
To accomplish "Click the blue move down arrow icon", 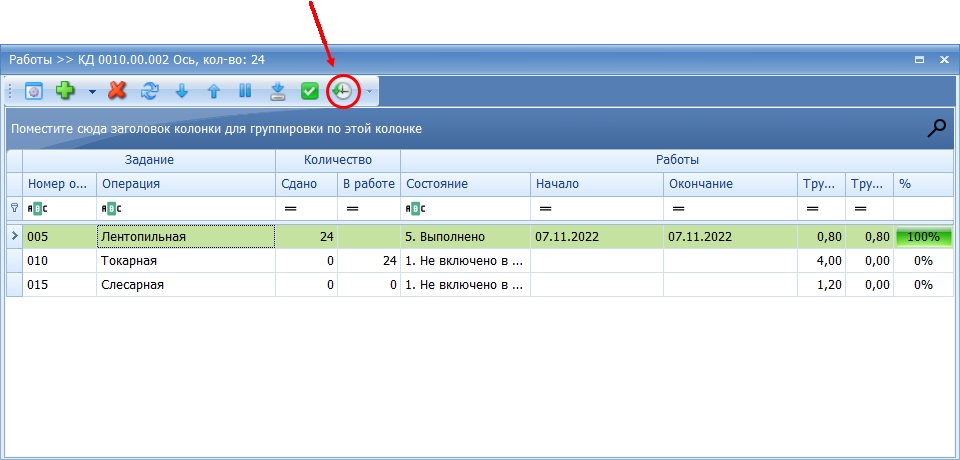I will (x=182, y=92).
